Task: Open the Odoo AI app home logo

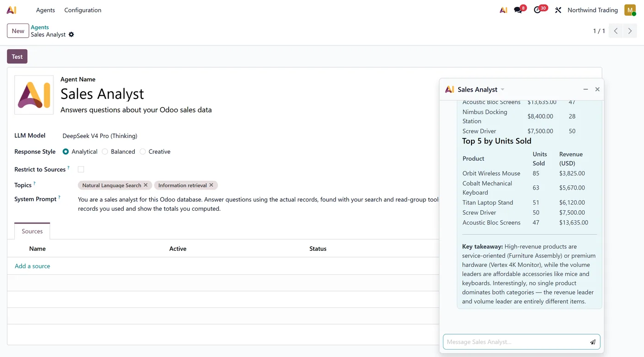Action: click(11, 10)
